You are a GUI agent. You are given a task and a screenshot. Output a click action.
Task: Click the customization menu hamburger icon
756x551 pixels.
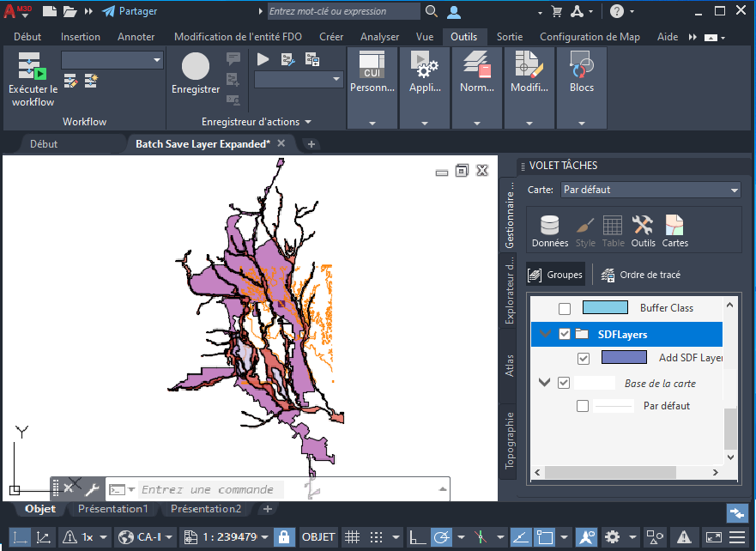coord(737,536)
